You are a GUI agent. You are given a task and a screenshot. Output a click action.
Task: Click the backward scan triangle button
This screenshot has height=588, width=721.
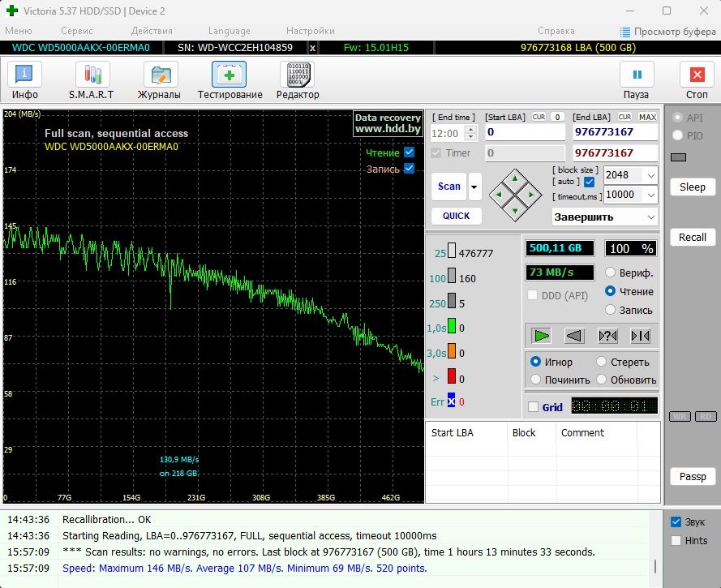pyautogui.click(x=574, y=336)
